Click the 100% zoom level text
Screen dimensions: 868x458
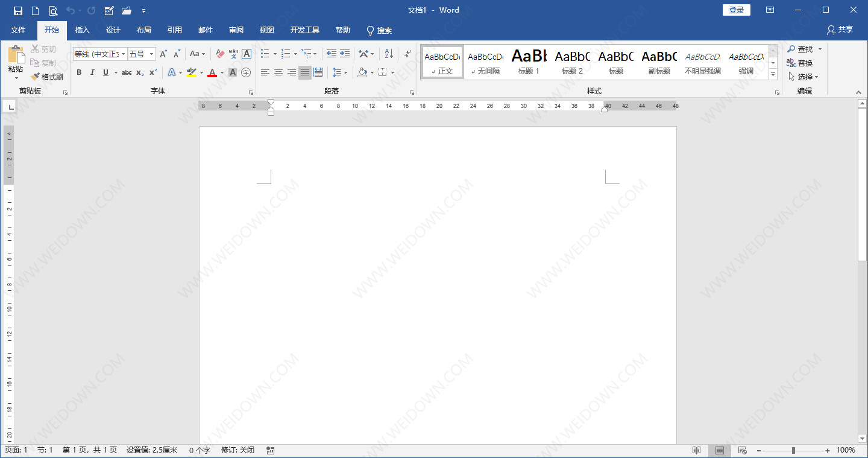click(846, 450)
